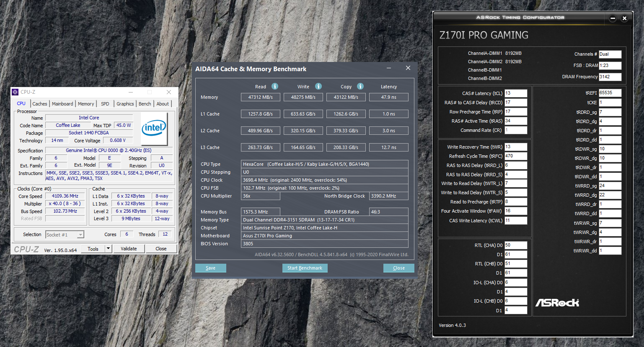Click the tREFI value field

pyautogui.click(x=610, y=93)
